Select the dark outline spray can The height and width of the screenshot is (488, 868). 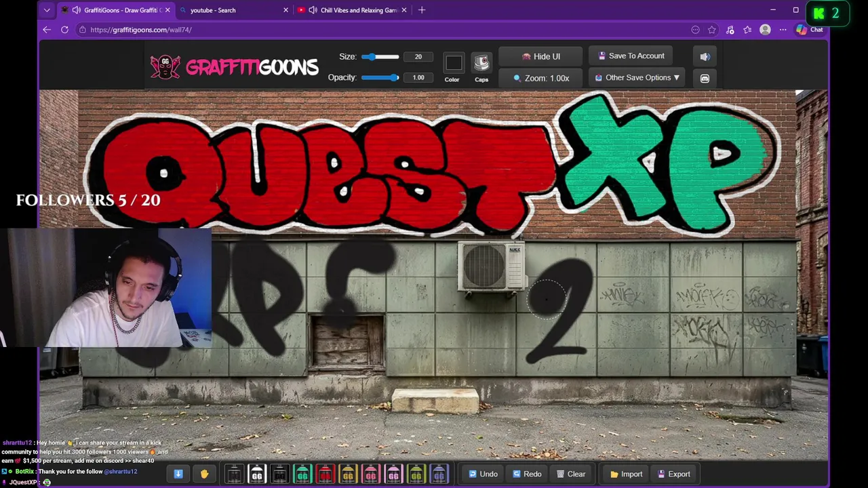point(279,474)
